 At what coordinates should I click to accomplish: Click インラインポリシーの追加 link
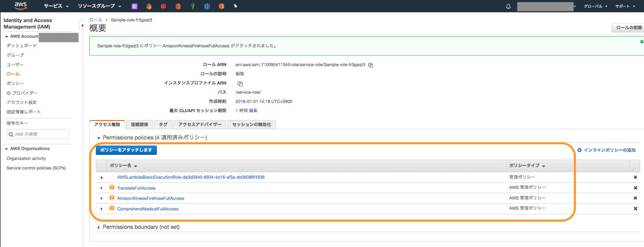pyautogui.click(x=605, y=150)
